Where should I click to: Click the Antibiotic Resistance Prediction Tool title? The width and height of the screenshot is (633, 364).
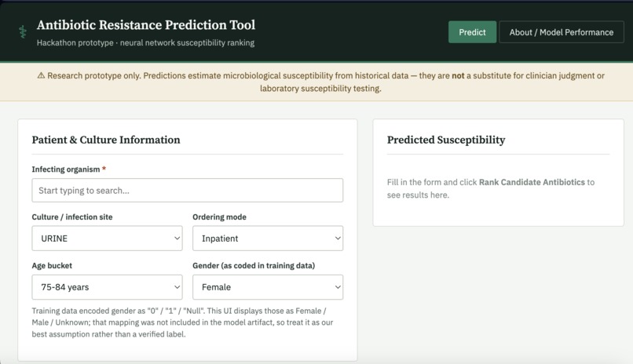146,25
